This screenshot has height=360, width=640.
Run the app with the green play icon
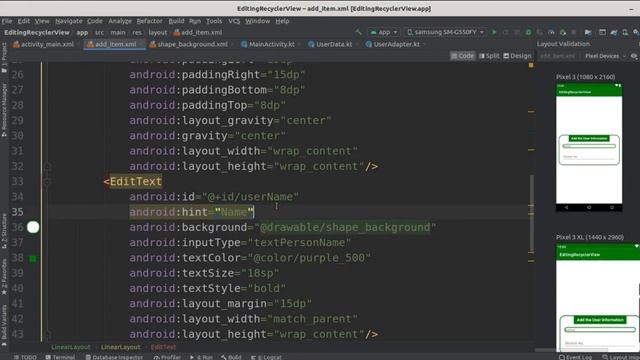coord(494,32)
